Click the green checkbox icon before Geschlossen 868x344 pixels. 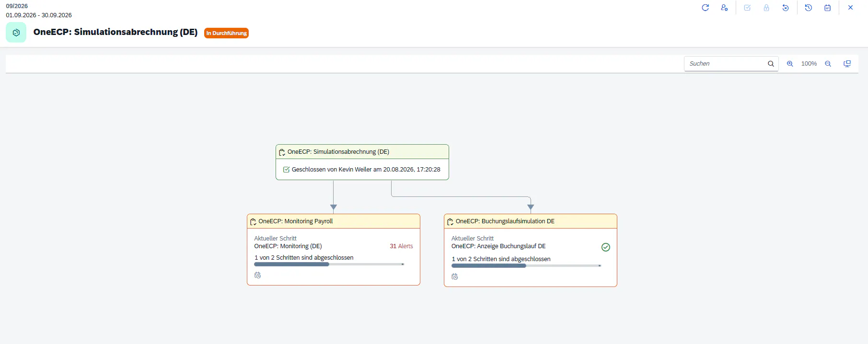pyautogui.click(x=286, y=170)
